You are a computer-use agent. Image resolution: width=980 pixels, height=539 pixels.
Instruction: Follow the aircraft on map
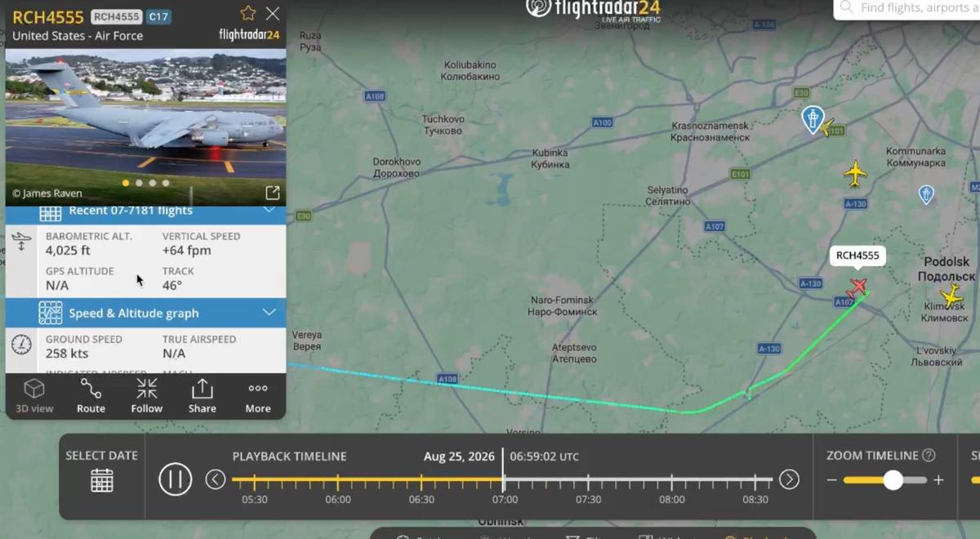tap(147, 395)
